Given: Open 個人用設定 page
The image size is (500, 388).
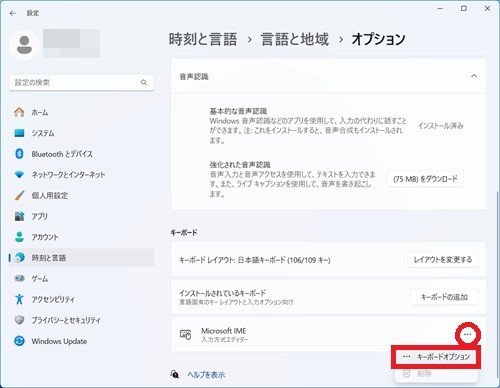Looking at the screenshot, I should tap(81, 195).
